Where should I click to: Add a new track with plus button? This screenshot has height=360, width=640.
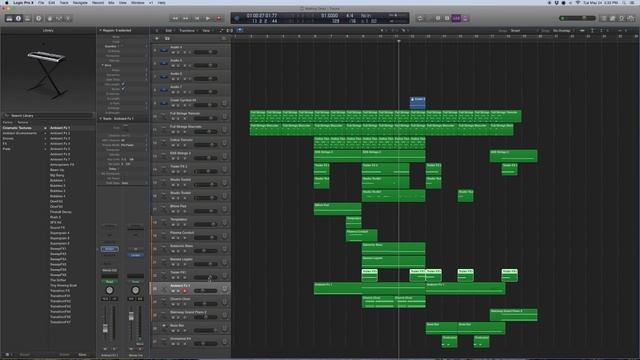(x=157, y=38)
